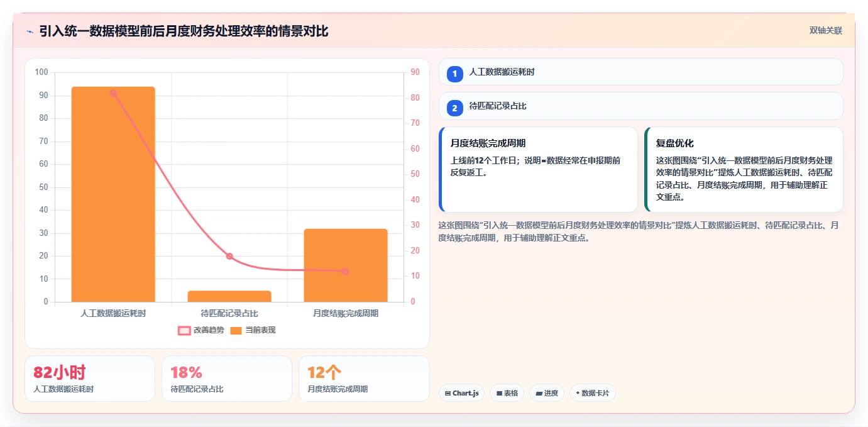The image size is (868, 427).
Task: Select the 82小时 metric card
Action: click(90, 379)
